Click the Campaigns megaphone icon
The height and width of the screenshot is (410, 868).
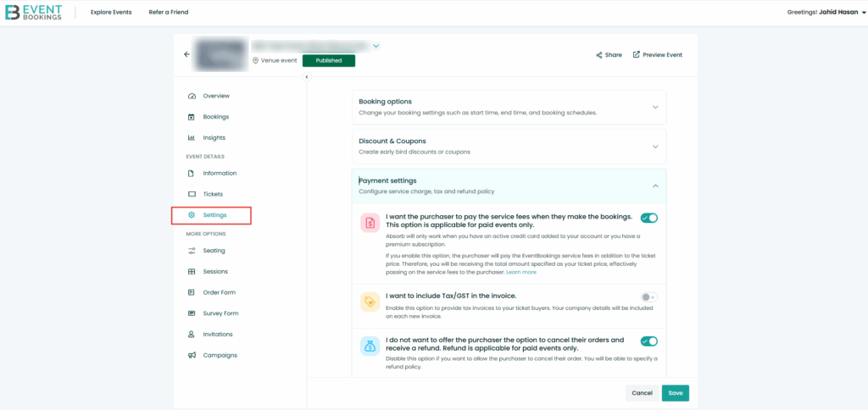click(x=192, y=355)
